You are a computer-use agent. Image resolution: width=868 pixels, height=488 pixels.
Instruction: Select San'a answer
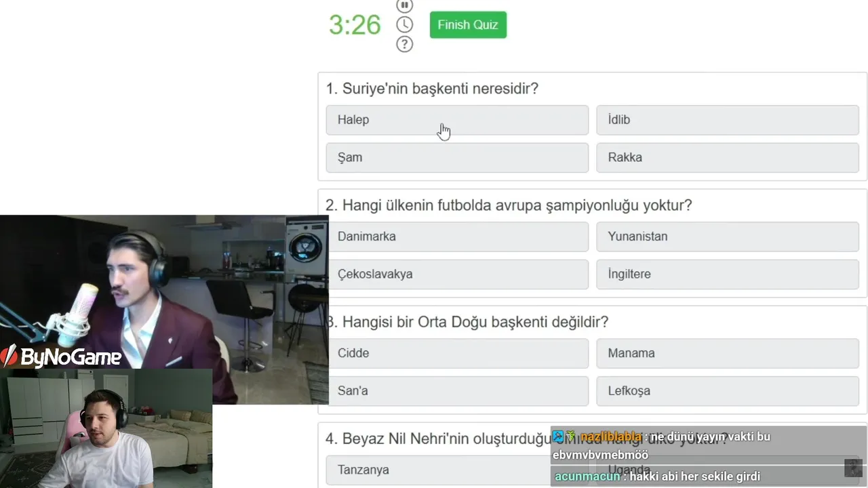point(458,390)
